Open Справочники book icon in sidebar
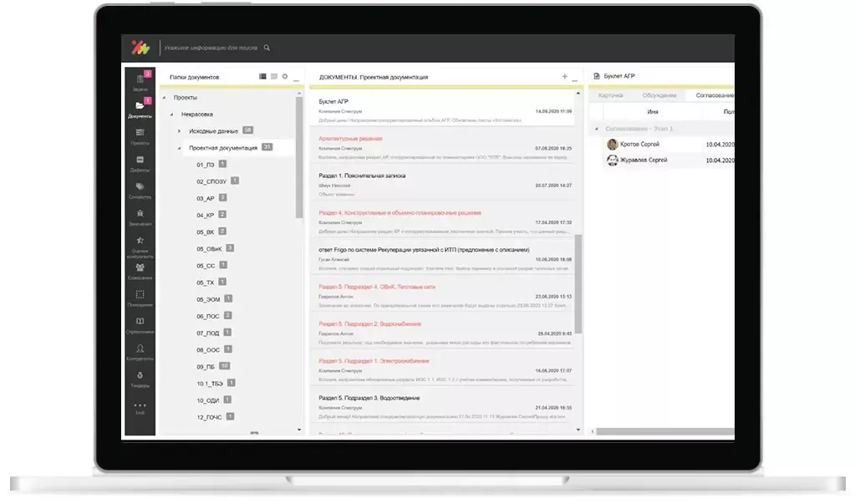 tap(140, 323)
